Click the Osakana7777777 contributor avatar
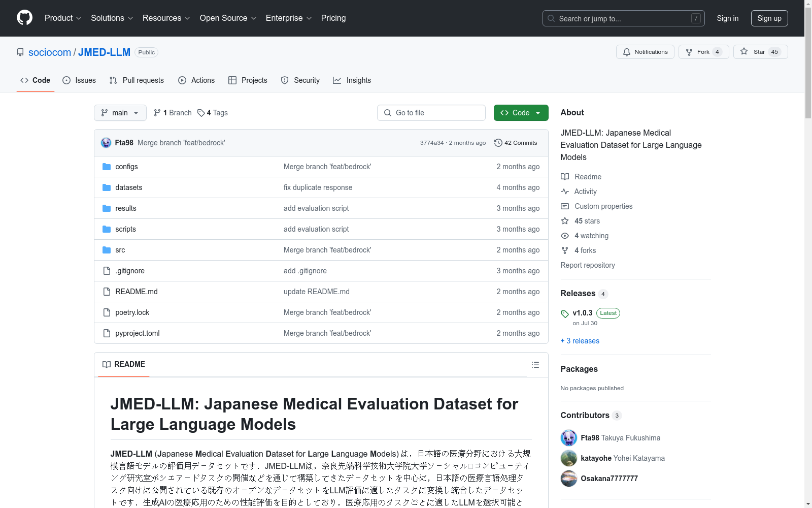 (569, 479)
